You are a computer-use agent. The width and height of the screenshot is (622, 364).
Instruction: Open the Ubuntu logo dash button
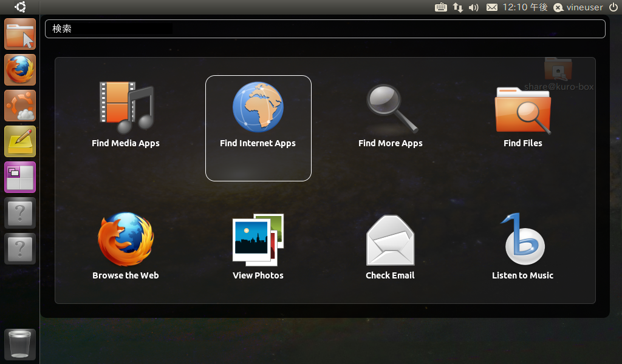pos(20,7)
